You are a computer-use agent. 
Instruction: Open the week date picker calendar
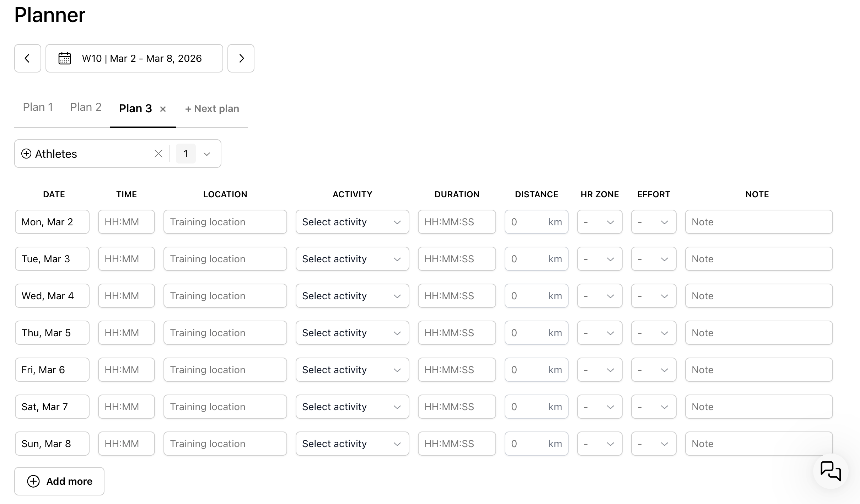click(65, 58)
